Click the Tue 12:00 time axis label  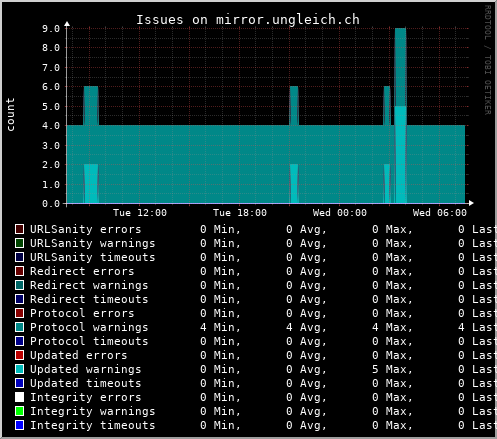click(140, 213)
